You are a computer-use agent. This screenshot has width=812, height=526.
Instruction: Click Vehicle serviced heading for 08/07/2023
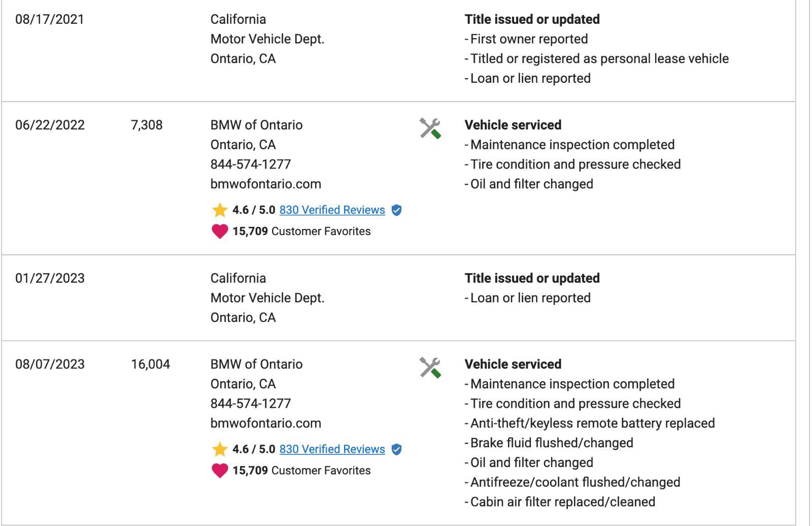(513, 364)
